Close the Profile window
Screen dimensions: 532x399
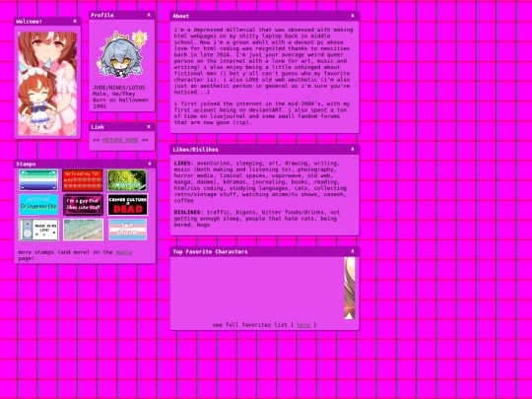(x=149, y=15)
